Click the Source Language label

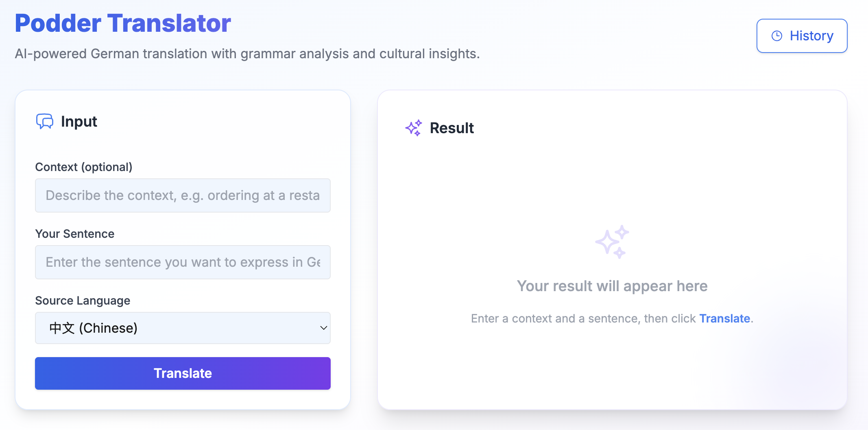point(83,301)
